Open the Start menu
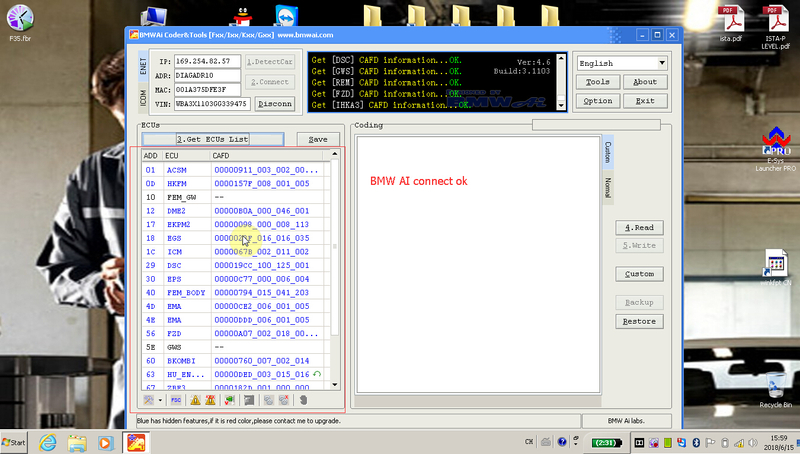This screenshot has width=800, height=454. 14,442
